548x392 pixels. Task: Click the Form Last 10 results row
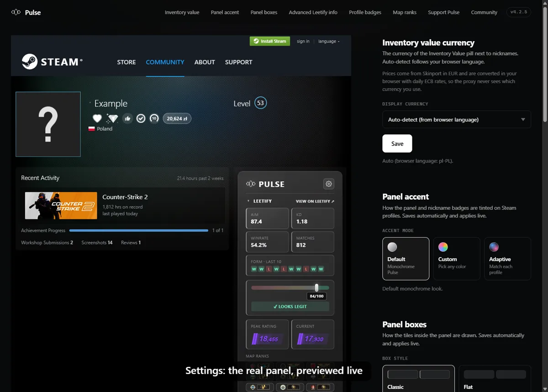[x=290, y=265]
